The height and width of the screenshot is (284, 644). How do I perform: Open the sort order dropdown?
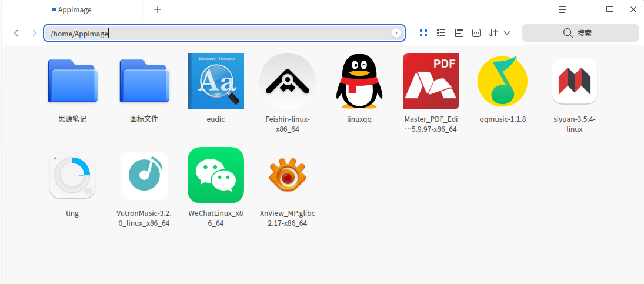[499, 34]
